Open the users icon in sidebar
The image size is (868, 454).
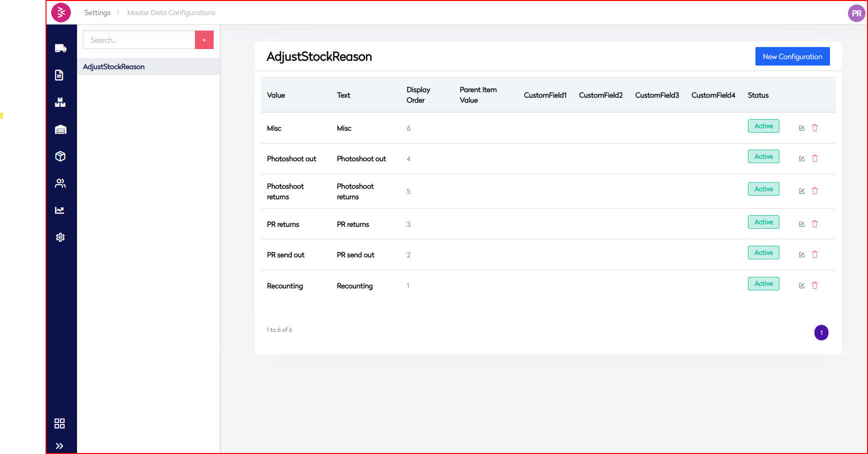point(61,184)
